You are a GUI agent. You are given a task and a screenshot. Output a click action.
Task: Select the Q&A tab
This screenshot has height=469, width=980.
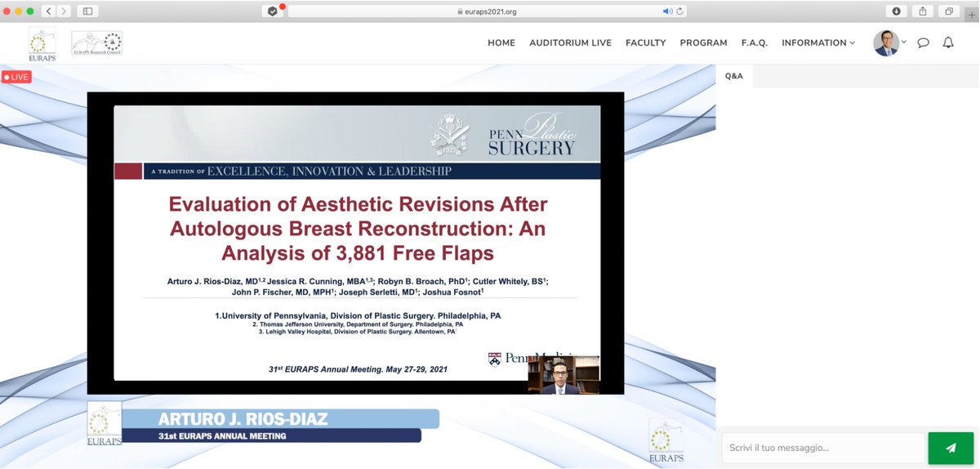point(734,76)
